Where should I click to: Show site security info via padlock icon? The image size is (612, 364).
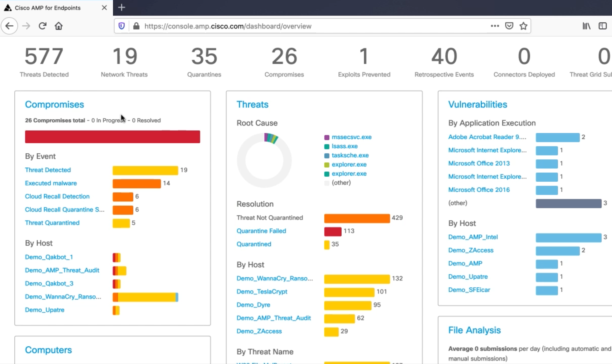coord(136,26)
